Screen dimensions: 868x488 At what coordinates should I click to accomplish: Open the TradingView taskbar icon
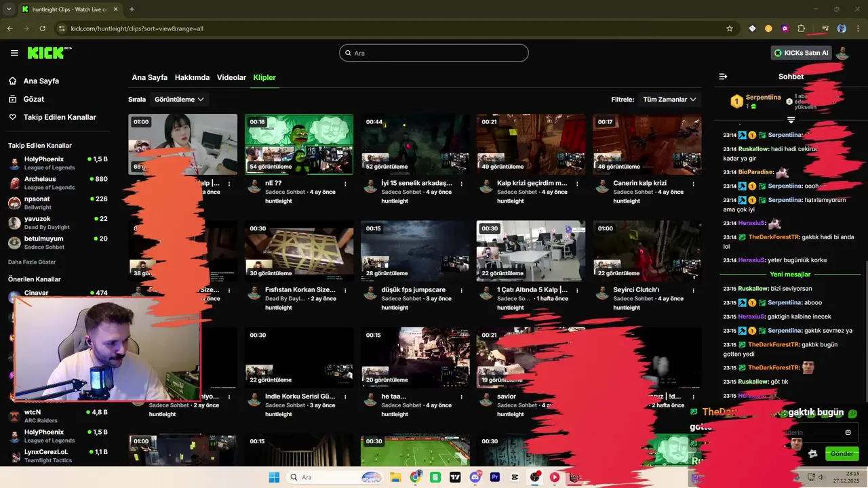455,477
